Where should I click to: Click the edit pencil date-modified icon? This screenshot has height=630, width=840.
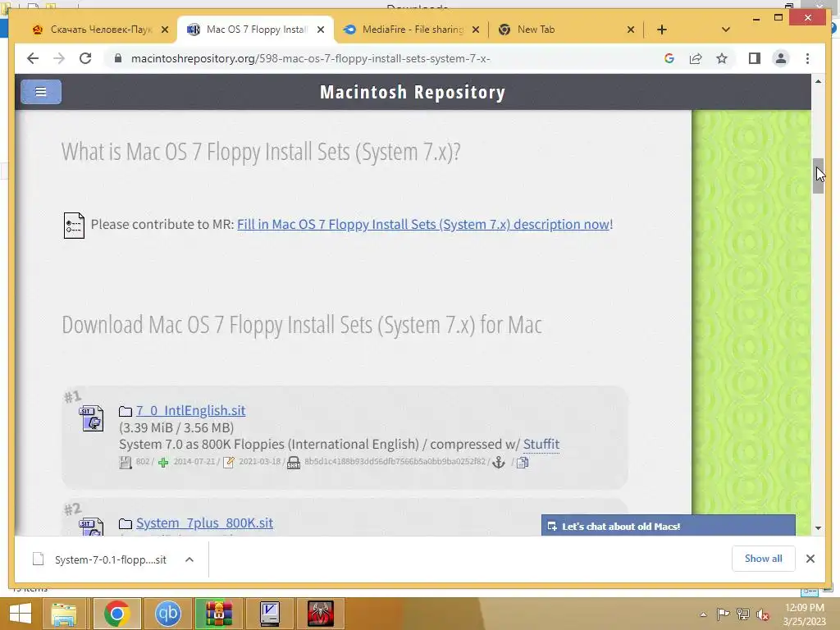(x=229, y=463)
